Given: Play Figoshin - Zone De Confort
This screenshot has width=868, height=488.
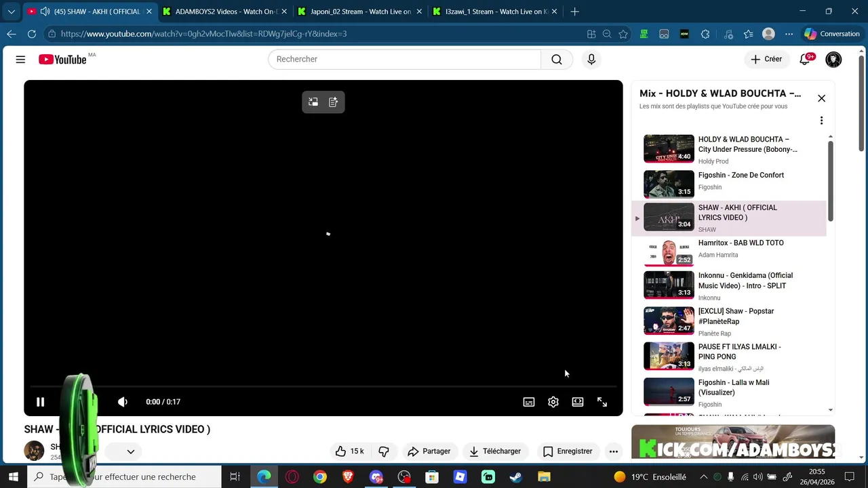Looking at the screenshot, I should tap(730, 184).
